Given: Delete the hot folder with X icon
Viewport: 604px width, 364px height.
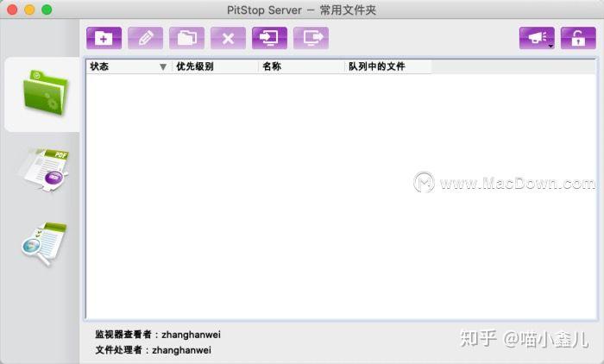Looking at the screenshot, I should click(x=228, y=38).
